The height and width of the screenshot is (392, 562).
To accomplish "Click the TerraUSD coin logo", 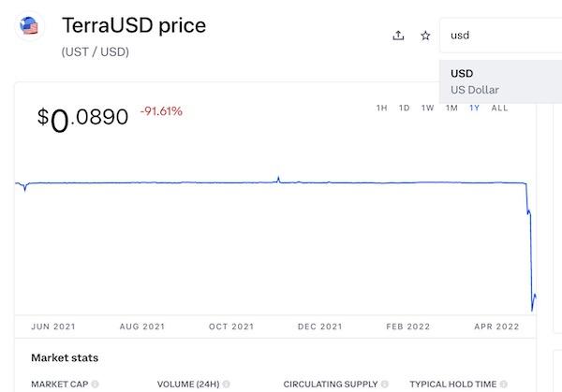I will 29,26.
